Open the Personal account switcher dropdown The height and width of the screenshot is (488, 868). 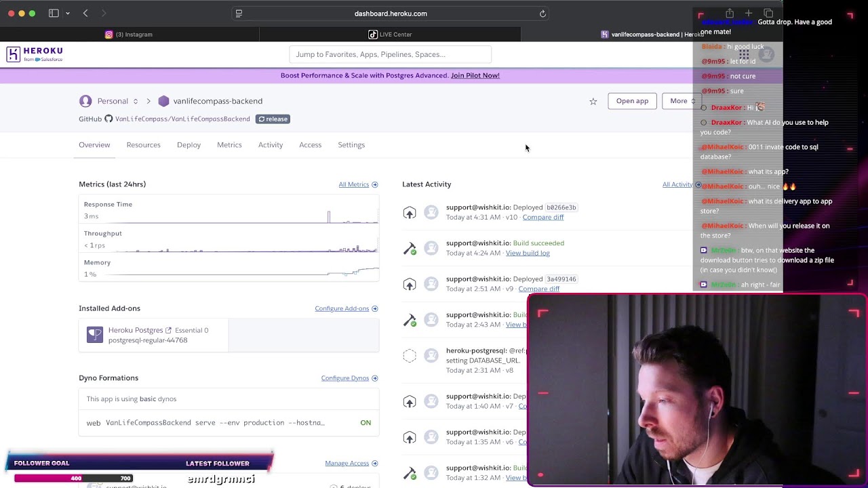pyautogui.click(x=136, y=101)
